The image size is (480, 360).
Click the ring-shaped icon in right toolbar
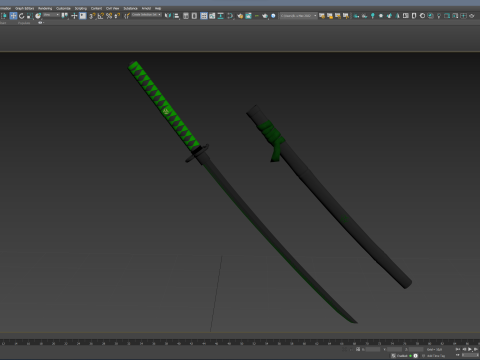pyautogui.click(x=422, y=16)
